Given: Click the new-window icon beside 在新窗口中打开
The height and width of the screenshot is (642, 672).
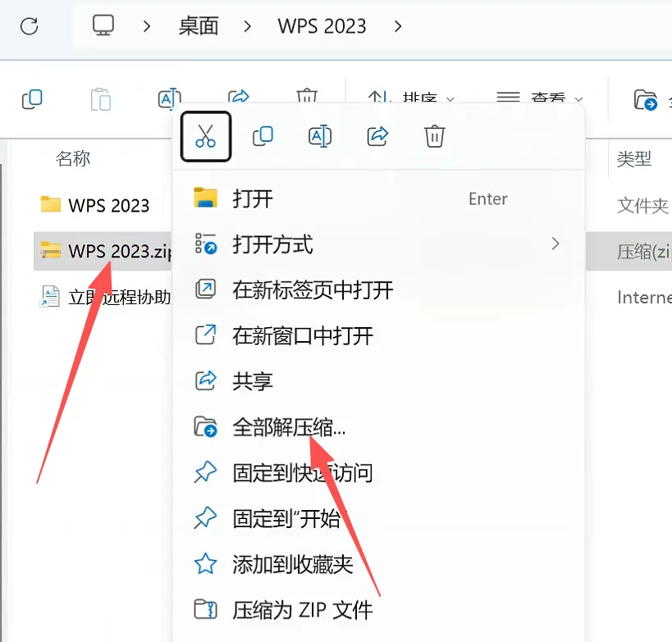Looking at the screenshot, I should click(x=206, y=335).
